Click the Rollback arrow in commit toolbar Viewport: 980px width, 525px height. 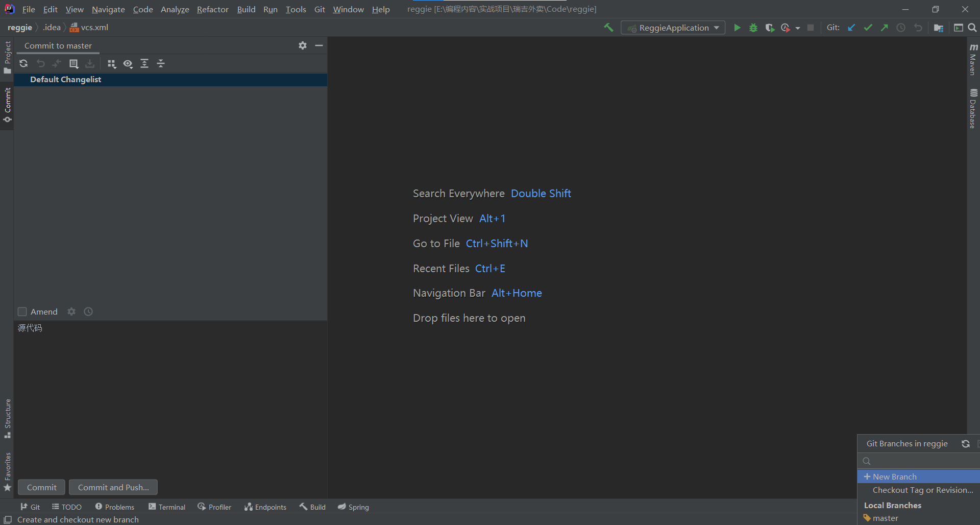coord(40,63)
